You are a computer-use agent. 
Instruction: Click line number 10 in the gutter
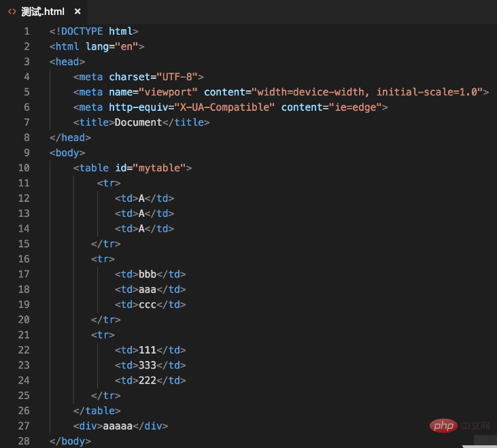click(24, 168)
